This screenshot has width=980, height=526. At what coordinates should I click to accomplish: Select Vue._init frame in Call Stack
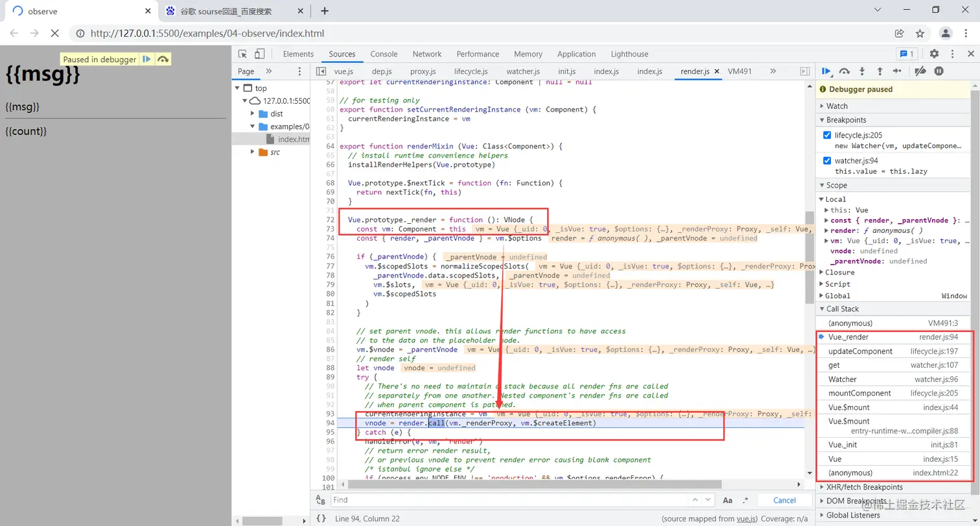[x=893, y=445]
